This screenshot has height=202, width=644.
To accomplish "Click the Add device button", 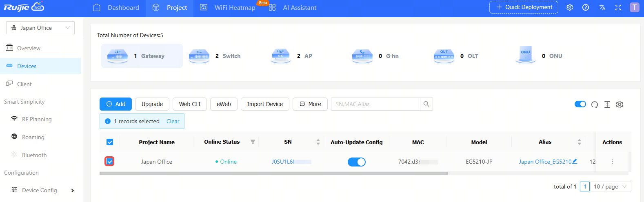I will [x=115, y=104].
